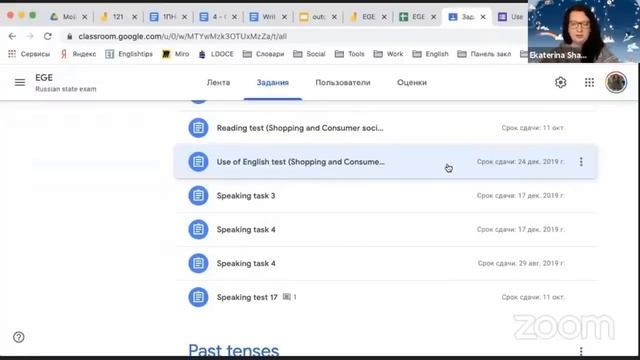Click the Ekaterina Sha... Zoom video thumbnail
The image size is (640, 360).
tap(584, 31)
